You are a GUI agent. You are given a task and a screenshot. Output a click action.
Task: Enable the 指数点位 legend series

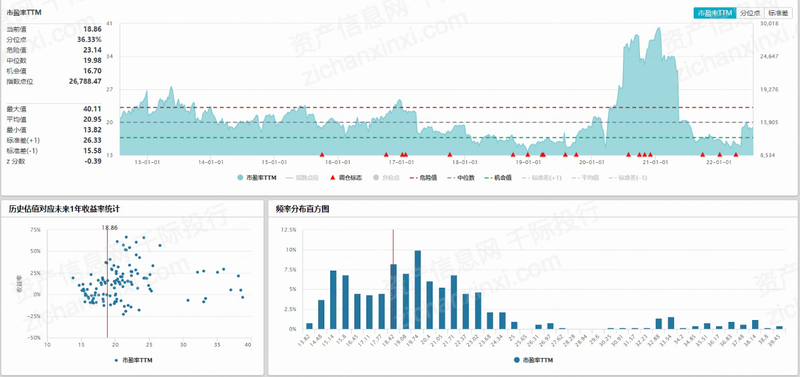point(303,178)
